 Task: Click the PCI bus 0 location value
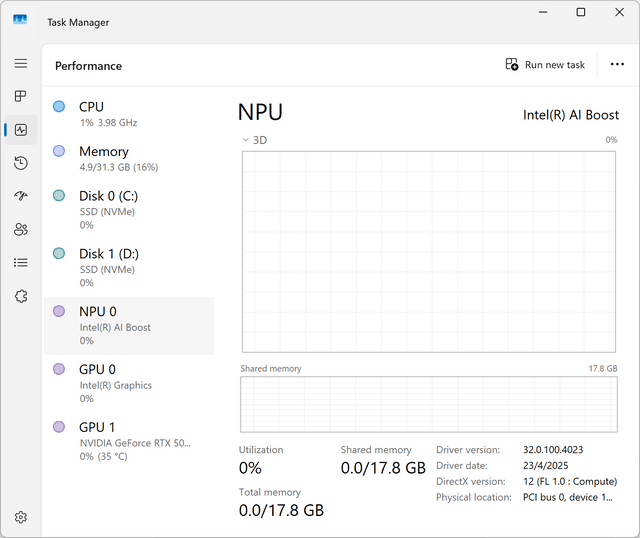pos(568,497)
